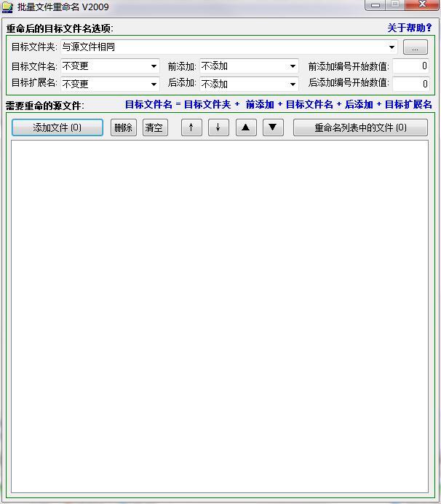Click the app icon in the title bar
This screenshot has width=441, height=504.
click(7, 7)
